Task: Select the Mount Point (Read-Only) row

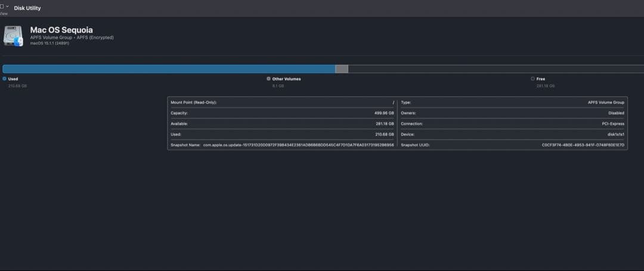Action: 282,102
